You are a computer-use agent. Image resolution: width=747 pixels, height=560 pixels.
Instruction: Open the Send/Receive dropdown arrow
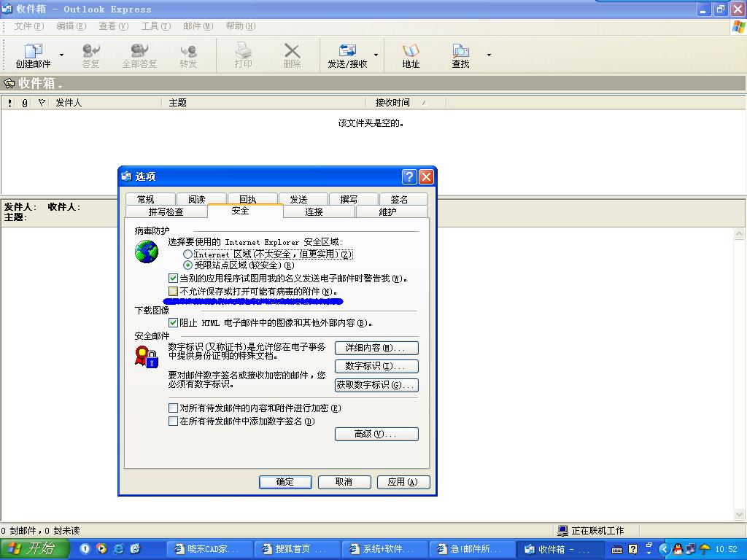click(x=376, y=55)
